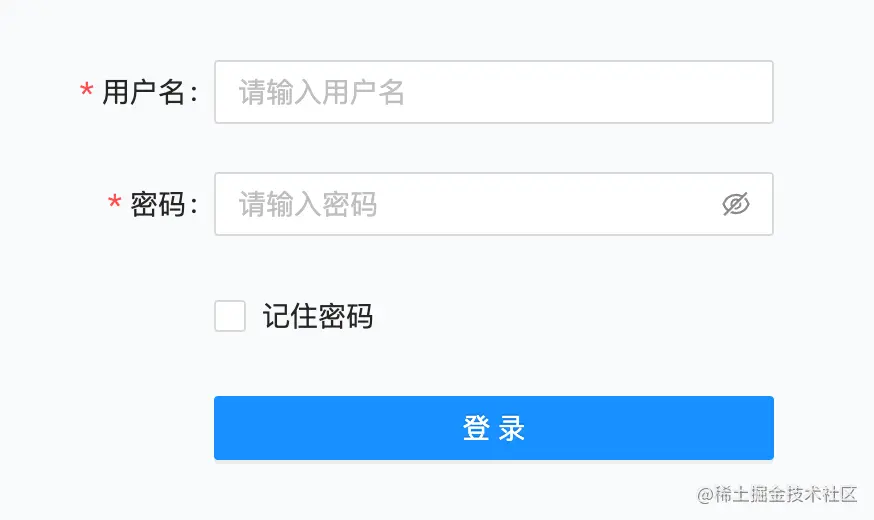Click the 登录 button
Image resolution: width=874 pixels, height=520 pixels.
pos(493,428)
